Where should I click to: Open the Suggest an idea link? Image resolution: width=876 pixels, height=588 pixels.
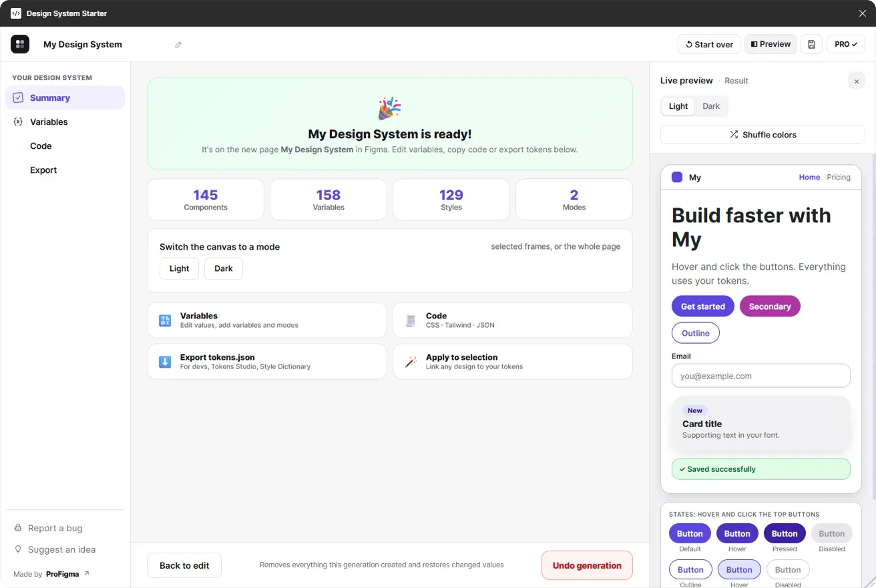click(x=55, y=549)
